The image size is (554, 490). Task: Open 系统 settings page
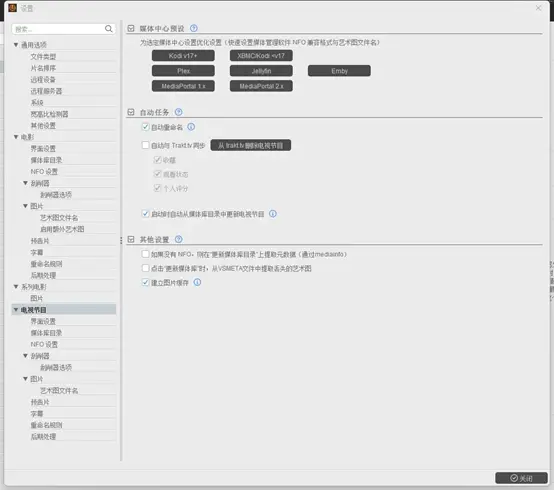pos(37,102)
